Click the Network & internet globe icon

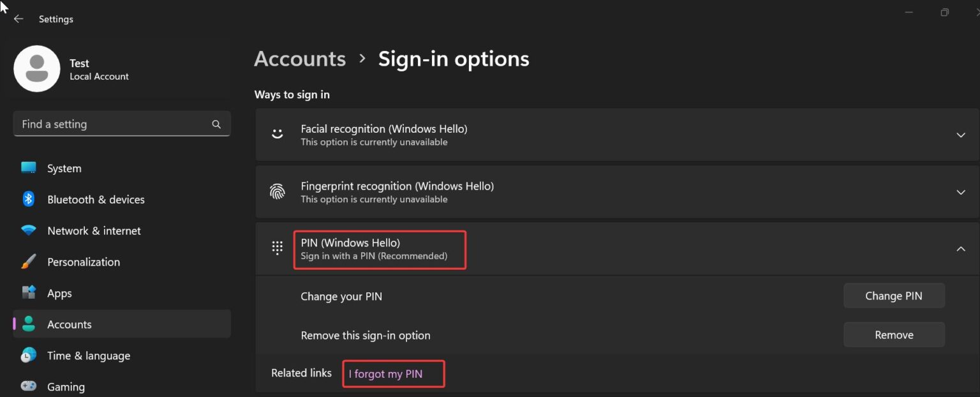pos(28,230)
